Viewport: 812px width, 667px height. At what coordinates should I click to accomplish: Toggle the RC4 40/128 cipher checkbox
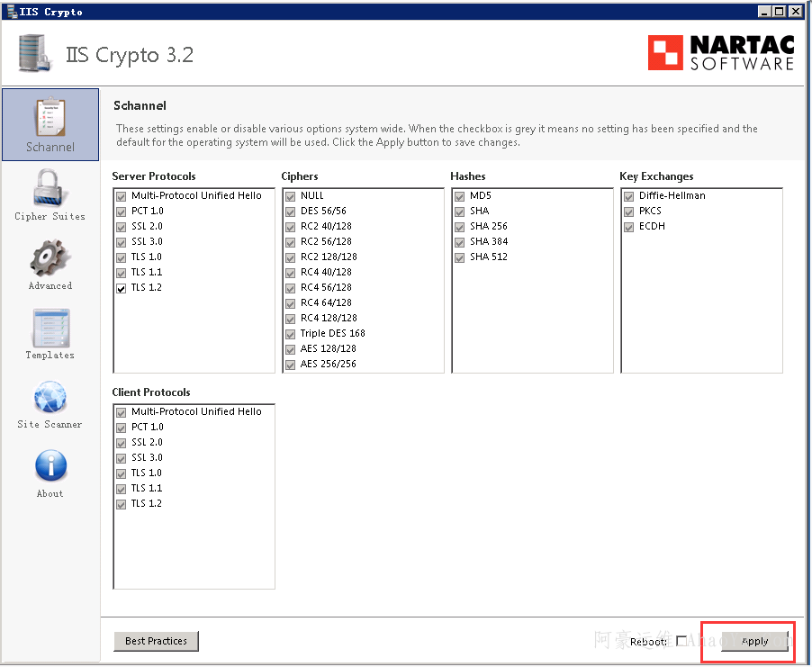291,273
